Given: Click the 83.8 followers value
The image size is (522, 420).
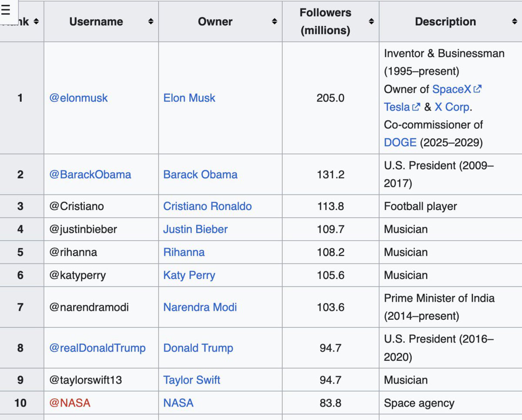Looking at the screenshot, I should [330, 403].
